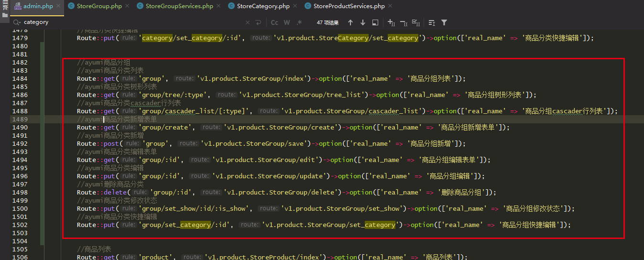Open the StoreProductServices.php tab
The height and width of the screenshot is (260, 644).
[x=349, y=6]
